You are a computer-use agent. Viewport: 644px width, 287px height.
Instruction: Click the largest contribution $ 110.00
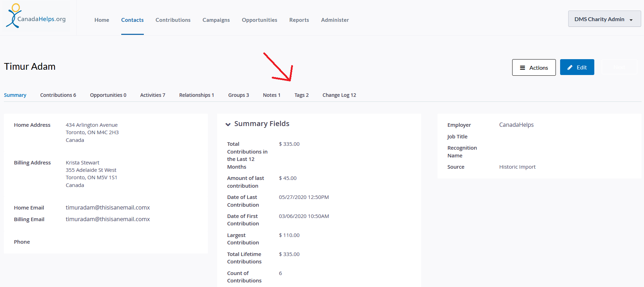pos(289,235)
